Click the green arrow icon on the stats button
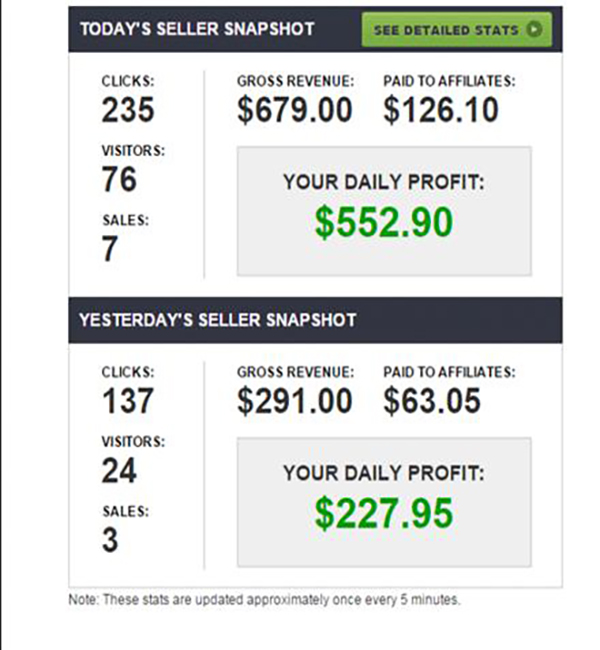 tap(533, 30)
